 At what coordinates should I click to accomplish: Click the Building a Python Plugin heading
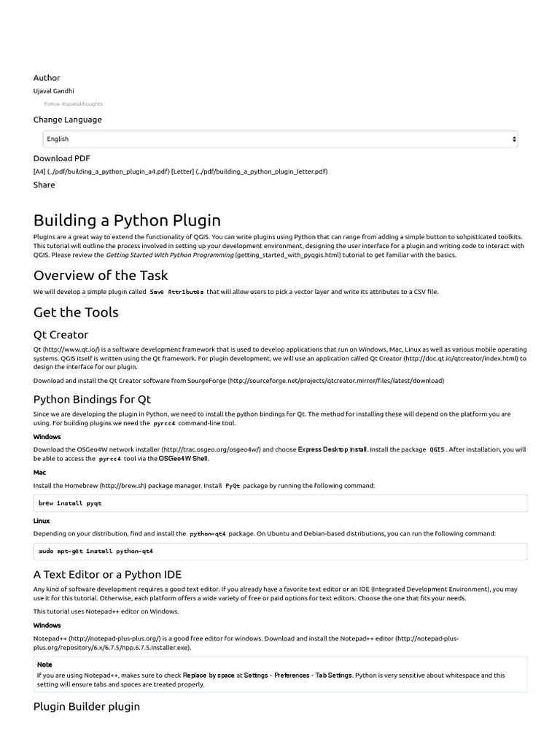point(127,220)
